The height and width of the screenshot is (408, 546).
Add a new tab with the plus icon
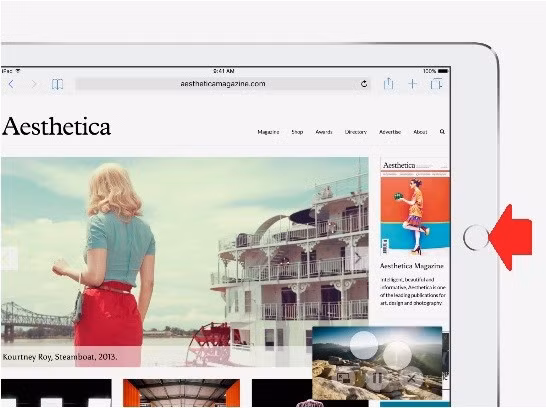point(413,84)
